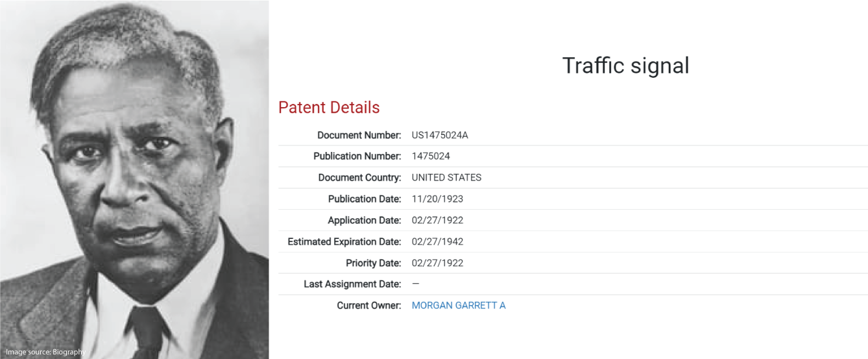Select the Patent Details heading
Image resolution: width=868 pixels, height=359 pixels.
coord(329,107)
